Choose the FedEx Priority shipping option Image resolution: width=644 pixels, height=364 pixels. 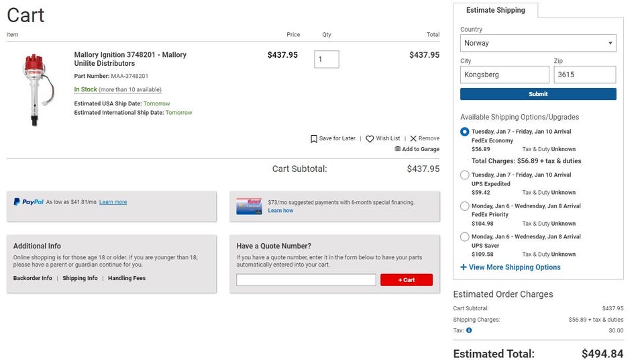tap(465, 206)
